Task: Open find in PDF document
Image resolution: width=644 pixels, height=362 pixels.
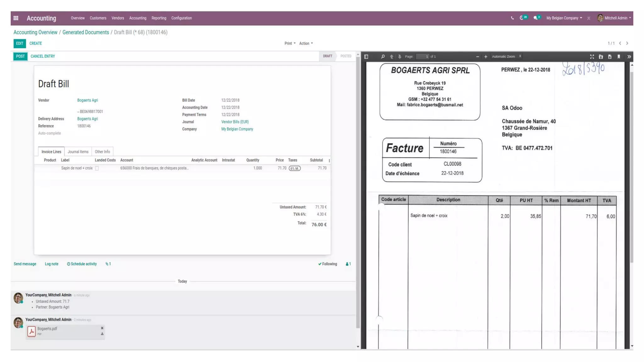Action: 383,57
